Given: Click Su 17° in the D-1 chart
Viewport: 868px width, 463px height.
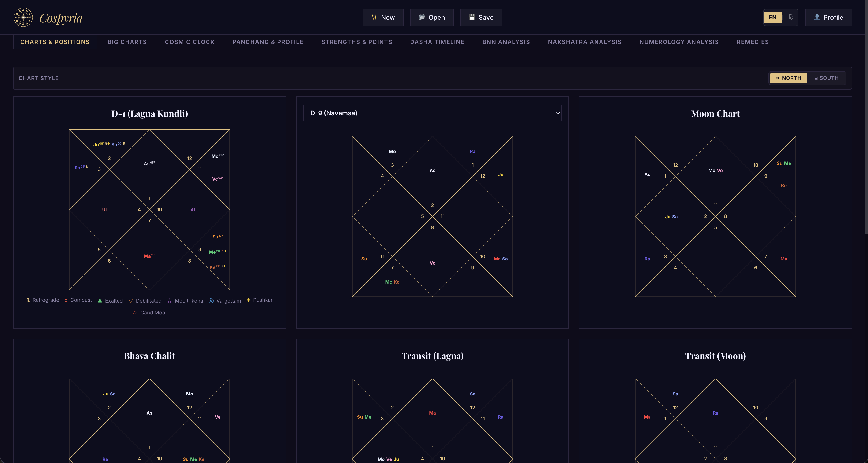Looking at the screenshot, I should click(218, 237).
